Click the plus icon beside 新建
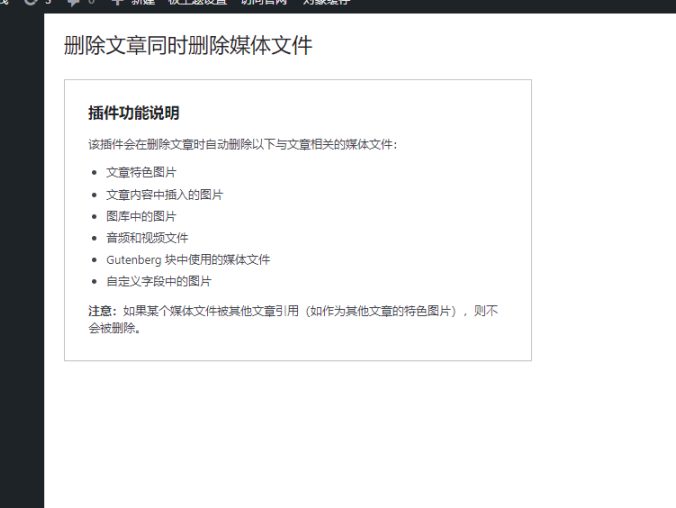Viewport: 676px width, 508px height. (117, 3)
